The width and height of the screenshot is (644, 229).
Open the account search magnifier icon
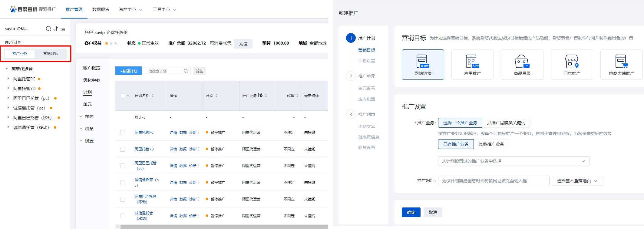pyautogui.click(x=48, y=29)
